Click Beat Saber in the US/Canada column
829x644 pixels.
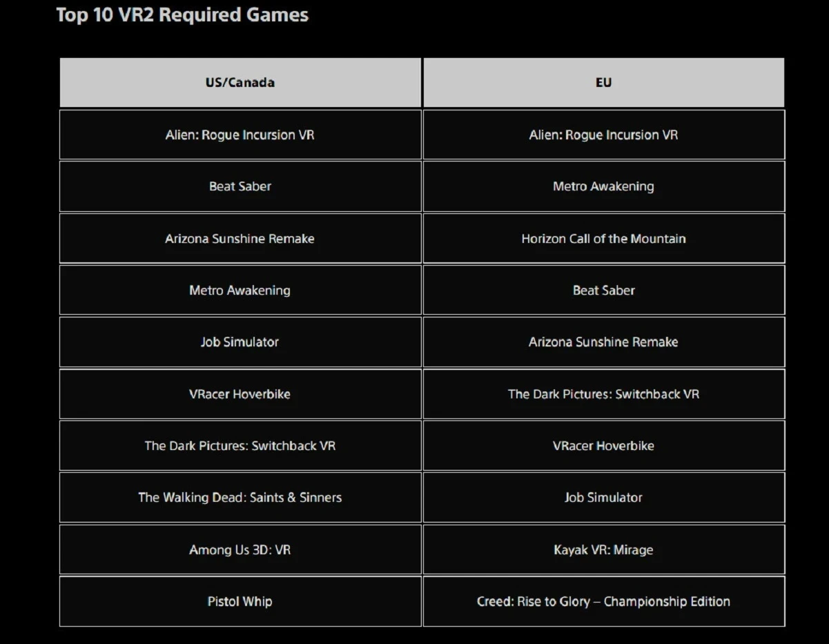click(x=240, y=186)
